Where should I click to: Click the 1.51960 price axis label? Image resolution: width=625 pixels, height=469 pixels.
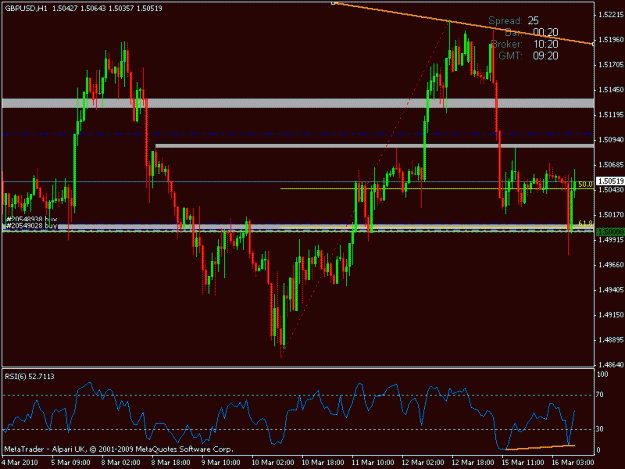(610, 40)
